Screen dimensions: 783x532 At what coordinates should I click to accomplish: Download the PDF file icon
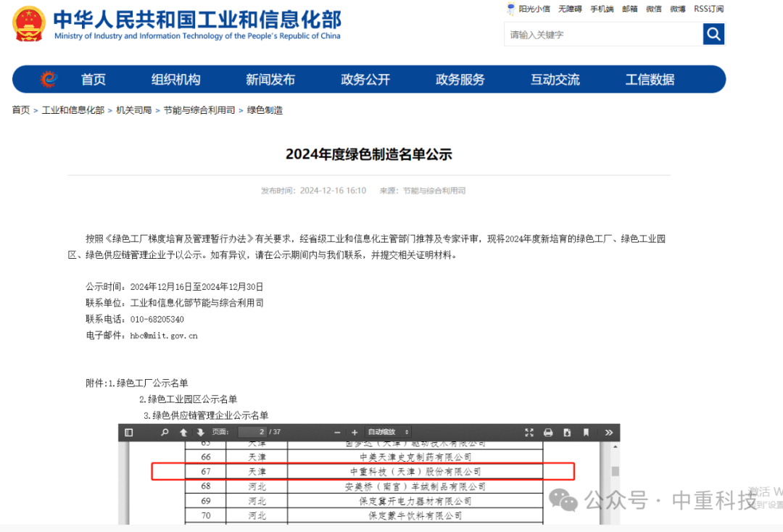coord(567,432)
